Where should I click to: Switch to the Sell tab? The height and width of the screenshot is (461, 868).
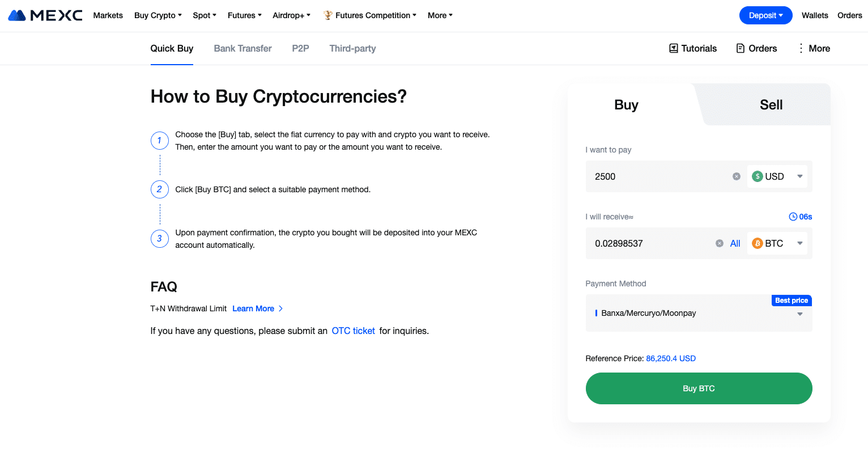(x=771, y=105)
